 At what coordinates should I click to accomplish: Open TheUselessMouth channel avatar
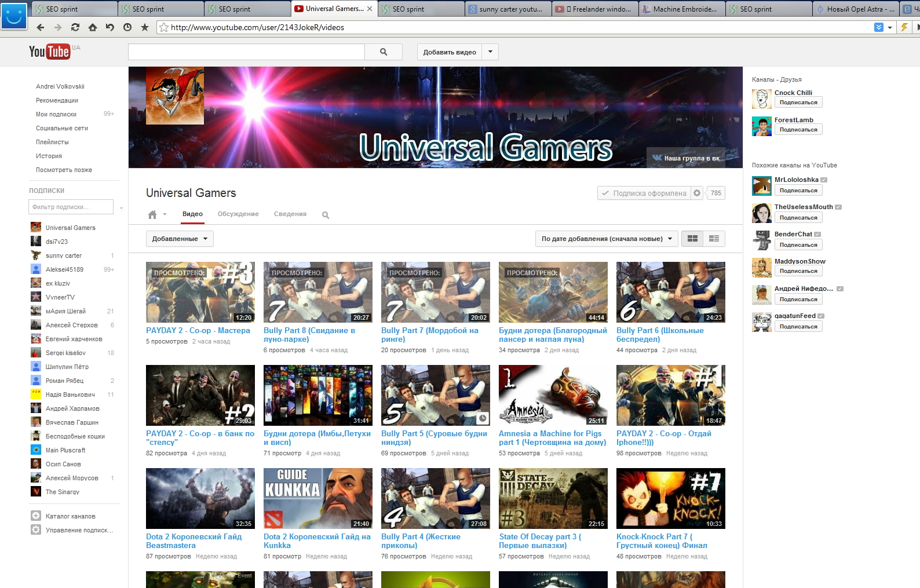(x=762, y=213)
